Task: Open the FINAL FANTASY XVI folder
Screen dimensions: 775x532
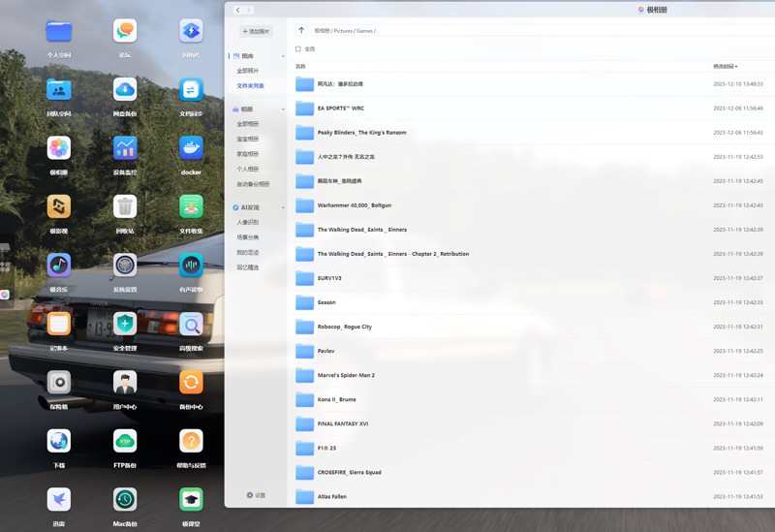Action: click(x=342, y=423)
